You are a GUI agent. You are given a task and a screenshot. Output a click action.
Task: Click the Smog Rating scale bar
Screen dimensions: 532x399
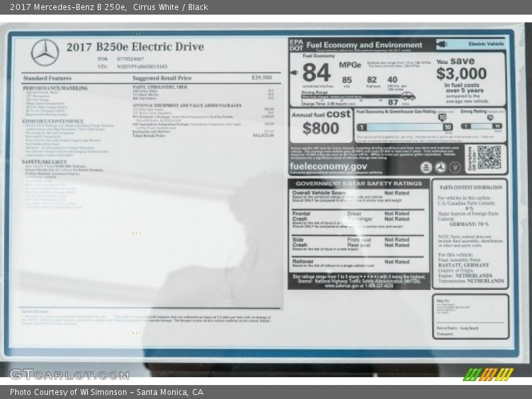[482, 126]
